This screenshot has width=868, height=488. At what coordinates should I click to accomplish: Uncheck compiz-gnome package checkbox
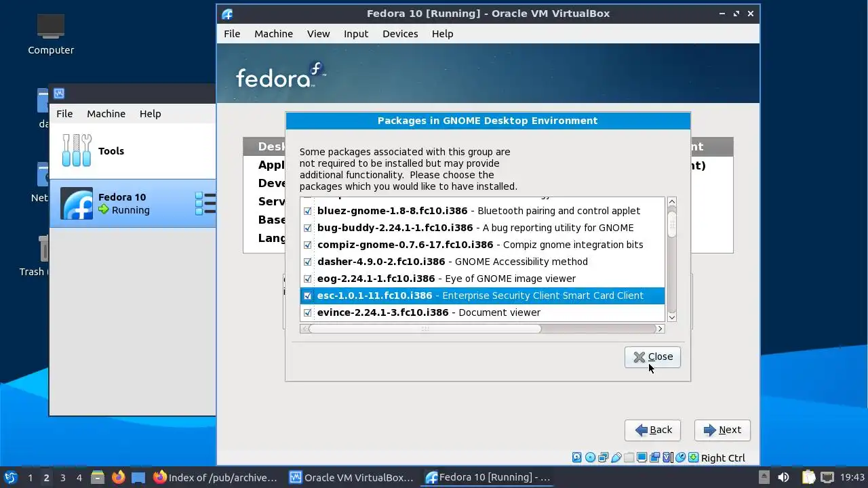(308, 245)
